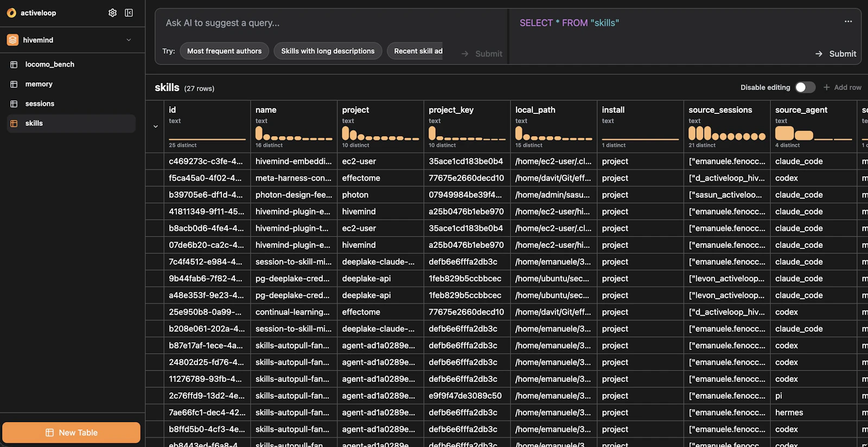Select id cell 7ae66fc1-dec4-42...
Image resolution: width=868 pixels, height=447 pixels.
[x=207, y=413]
